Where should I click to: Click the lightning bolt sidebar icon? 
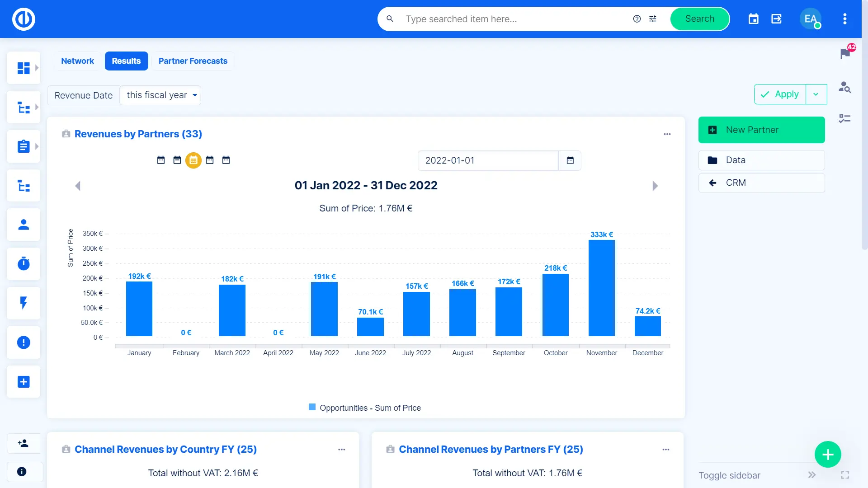click(x=24, y=303)
